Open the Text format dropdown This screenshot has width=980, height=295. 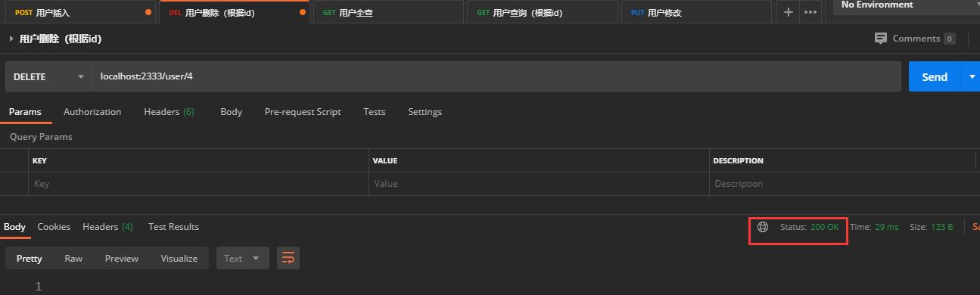pyautogui.click(x=243, y=258)
